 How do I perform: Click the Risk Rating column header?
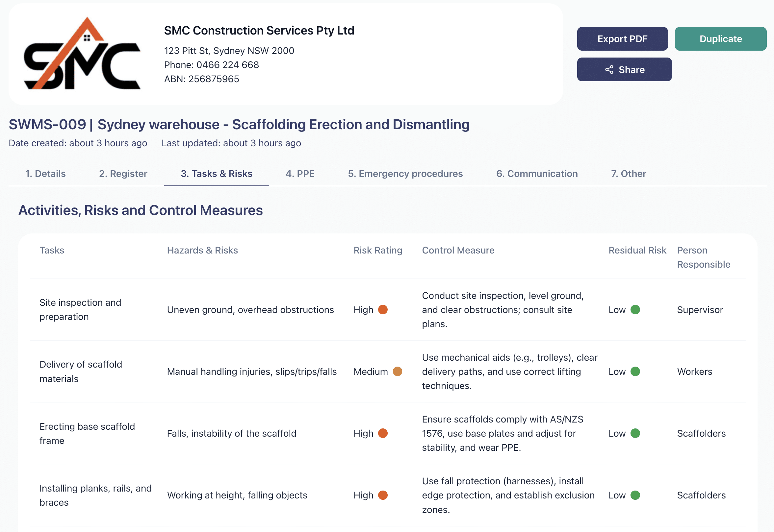pos(378,250)
